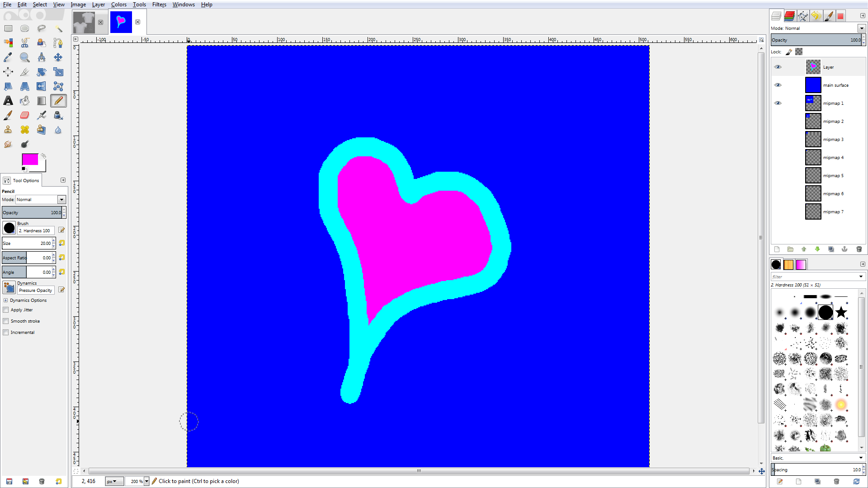Refresh the brushes list
The width and height of the screenshot is (868, 488).
click(856, 482)
